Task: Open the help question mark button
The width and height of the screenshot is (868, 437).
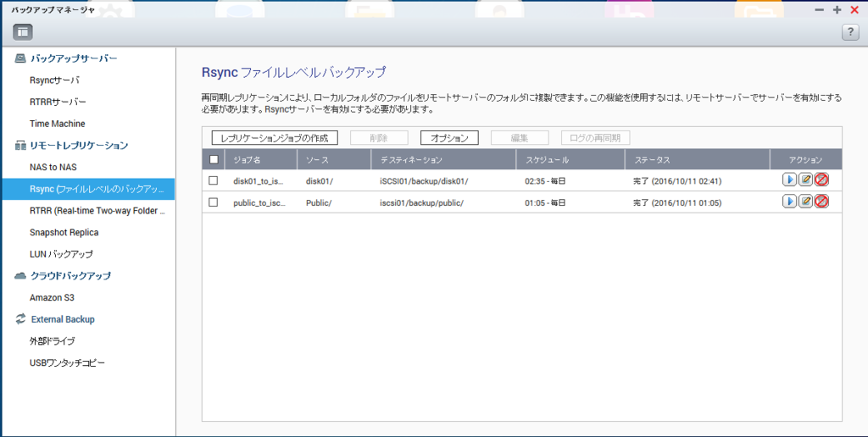Action: (x=850, y=33)
